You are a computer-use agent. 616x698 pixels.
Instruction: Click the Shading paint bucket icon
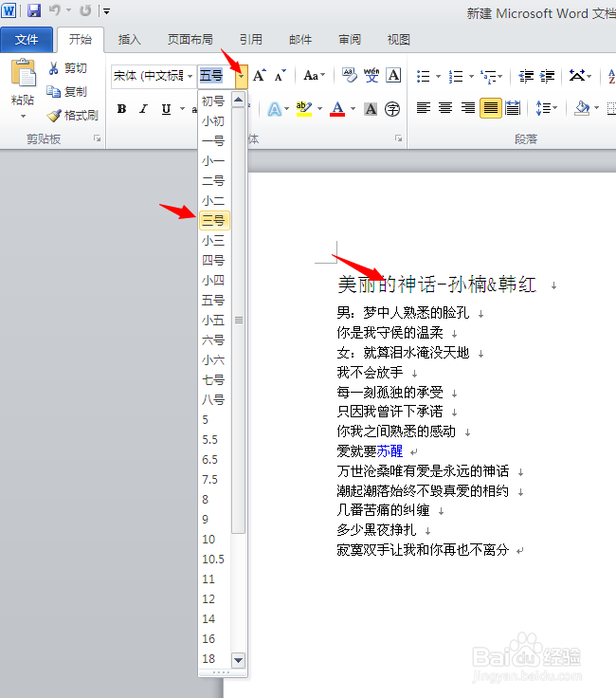pyautogui.click(x=582, y=108)
